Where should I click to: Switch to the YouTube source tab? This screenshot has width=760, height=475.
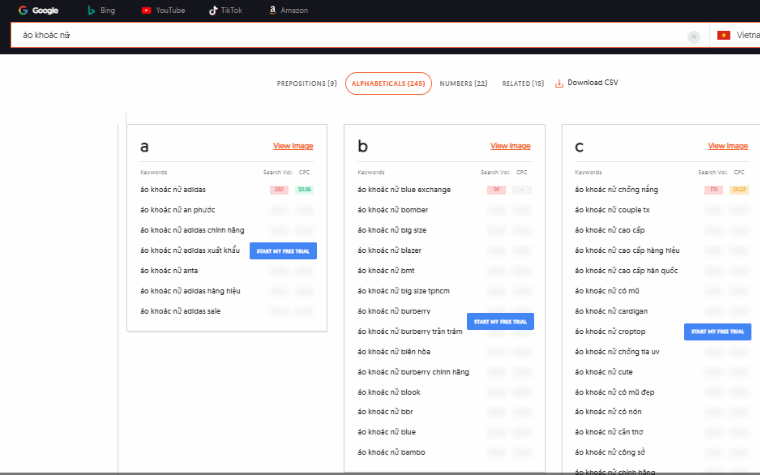(x=163, y=10)
